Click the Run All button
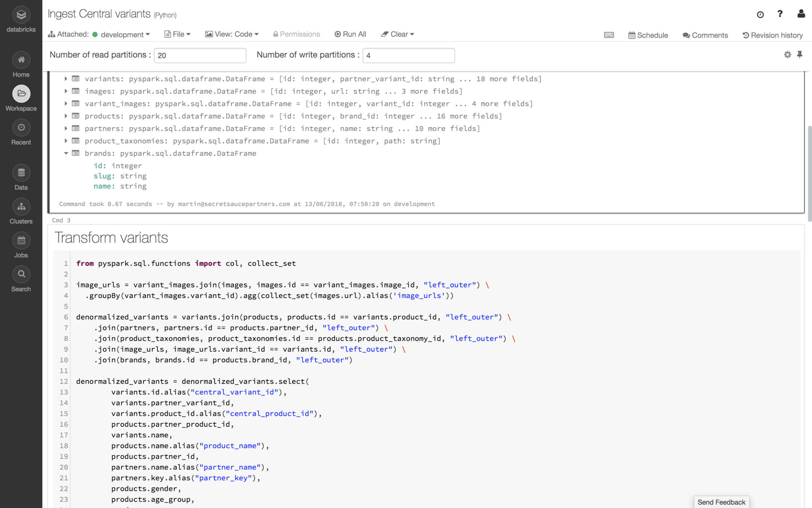Image resolution: width=812 pixels, height=508 pixels. (350, 34)
